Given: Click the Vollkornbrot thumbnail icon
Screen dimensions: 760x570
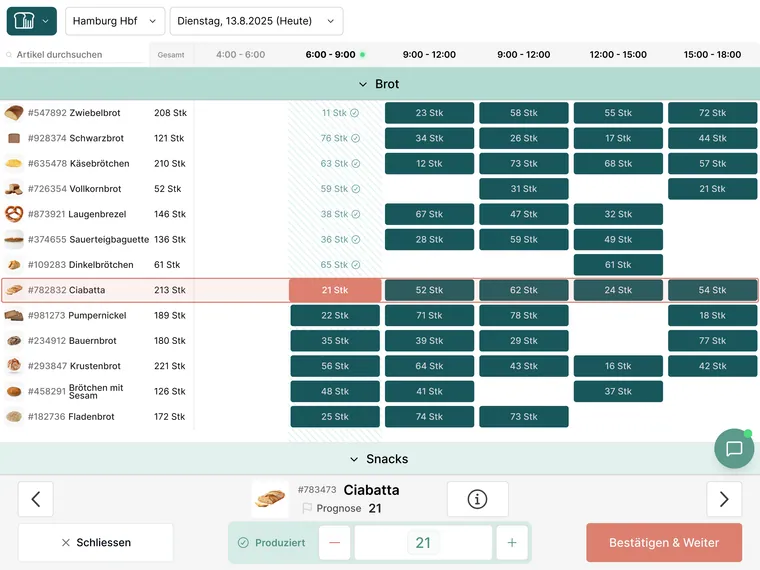Looking at the screenshot, I should tap(14, 189).
